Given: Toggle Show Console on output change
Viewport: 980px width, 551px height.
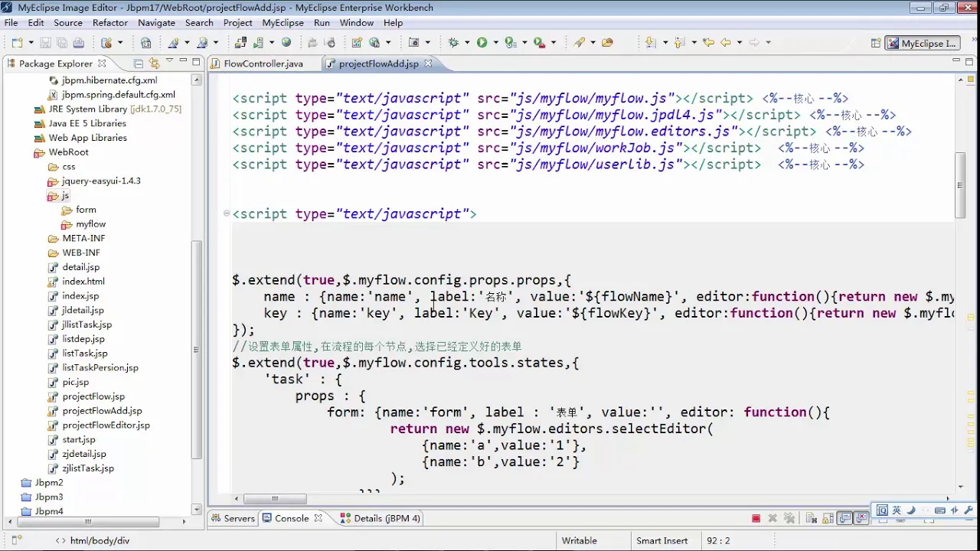Looking at the screenshot, I should pyautogui.click(x=844, y=518).
